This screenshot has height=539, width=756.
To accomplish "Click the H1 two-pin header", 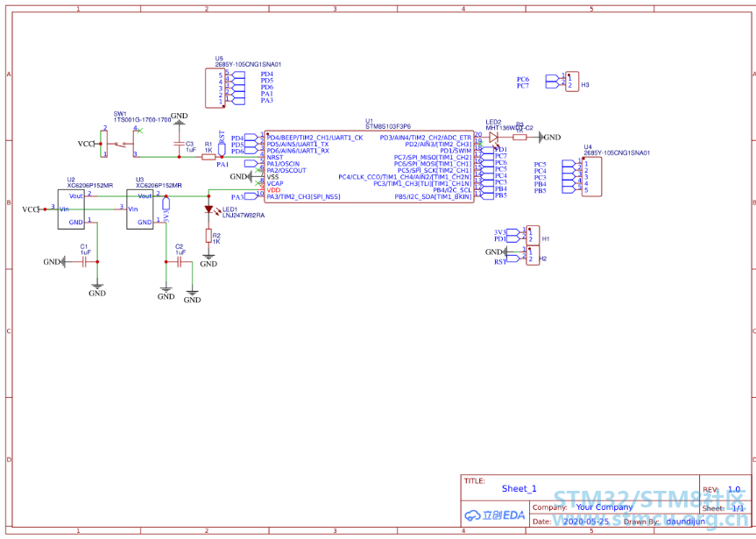I will pos(533,236).
